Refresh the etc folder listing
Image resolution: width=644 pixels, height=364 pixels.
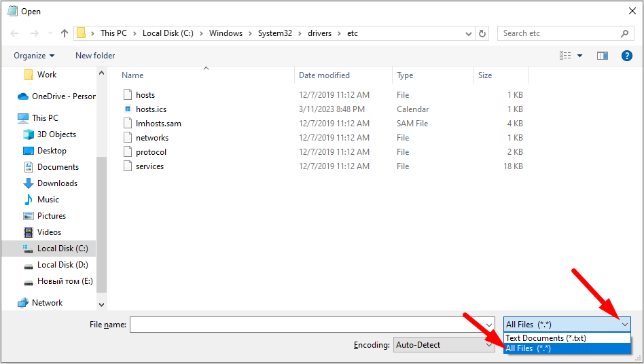[x=482, y=33]
